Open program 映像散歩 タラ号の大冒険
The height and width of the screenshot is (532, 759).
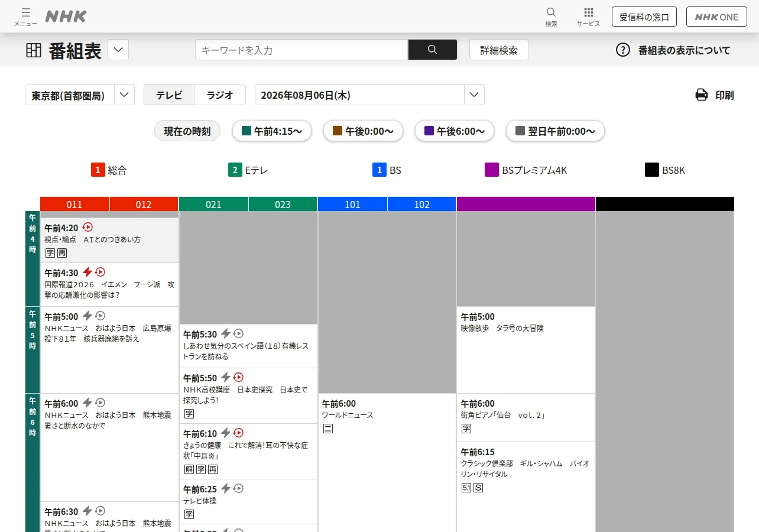526,350
